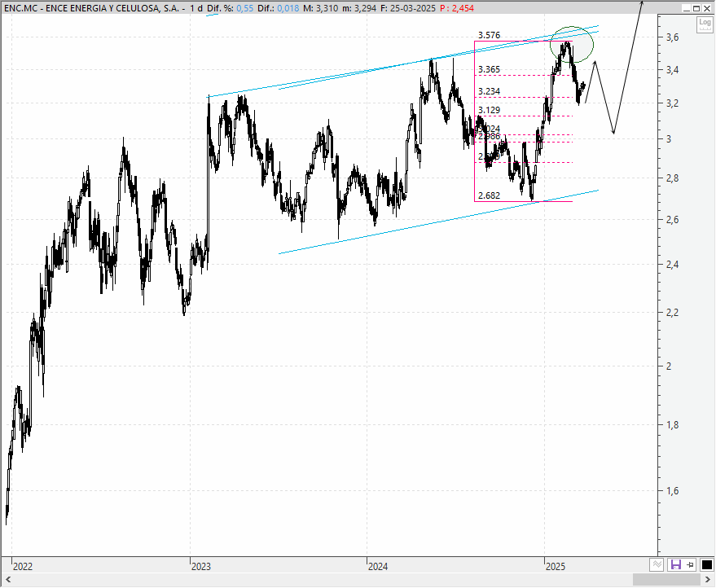Select the 3.234 Fibonacci level label

tap(489, 91)
